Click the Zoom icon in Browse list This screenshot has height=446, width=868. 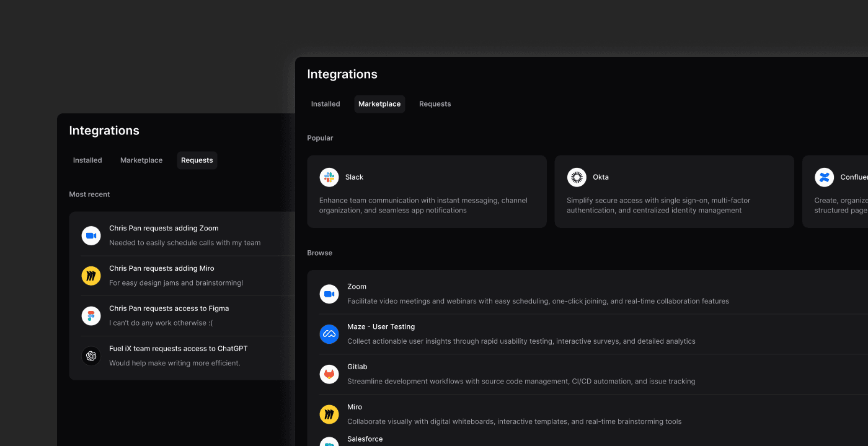tap(329, 294)
